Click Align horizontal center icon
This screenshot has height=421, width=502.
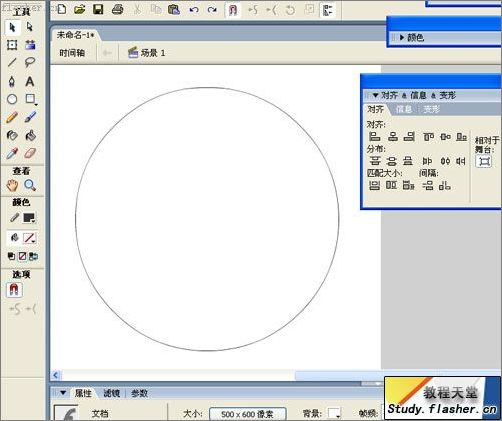pos(393,136)
